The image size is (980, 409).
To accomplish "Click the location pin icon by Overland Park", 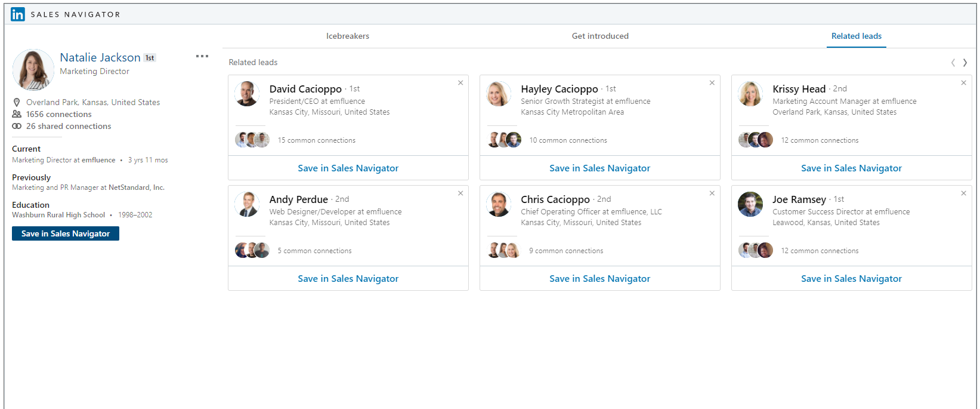I will click(17, 103).
